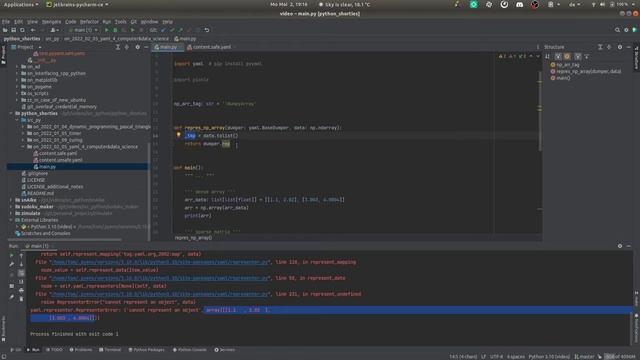This screenshot has height=360, width=640.
Task: Click the up-the-stack-trace arrow in Run panel
Action: (x=21, y=256)
